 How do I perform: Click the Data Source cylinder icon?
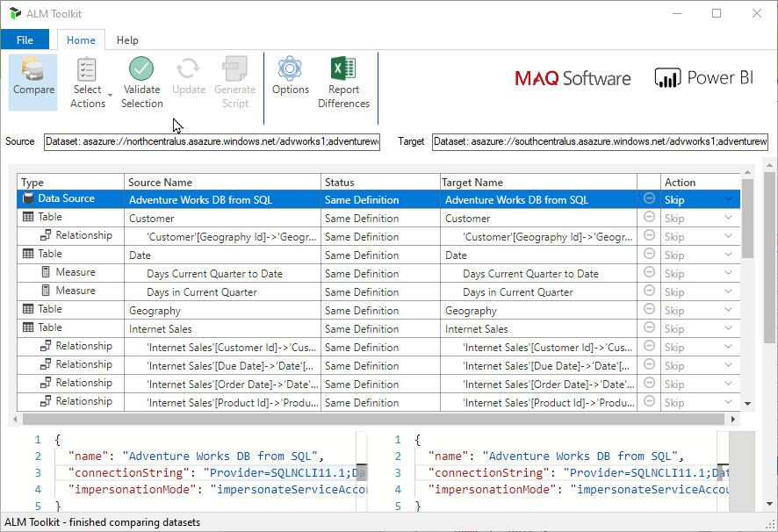coord(28,198)
